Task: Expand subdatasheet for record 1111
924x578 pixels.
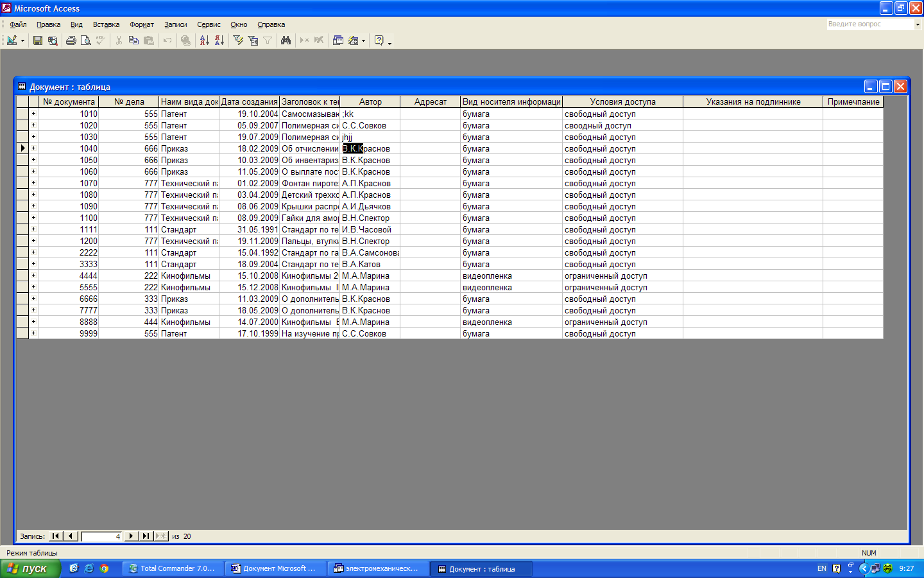Action: point(33,229)
